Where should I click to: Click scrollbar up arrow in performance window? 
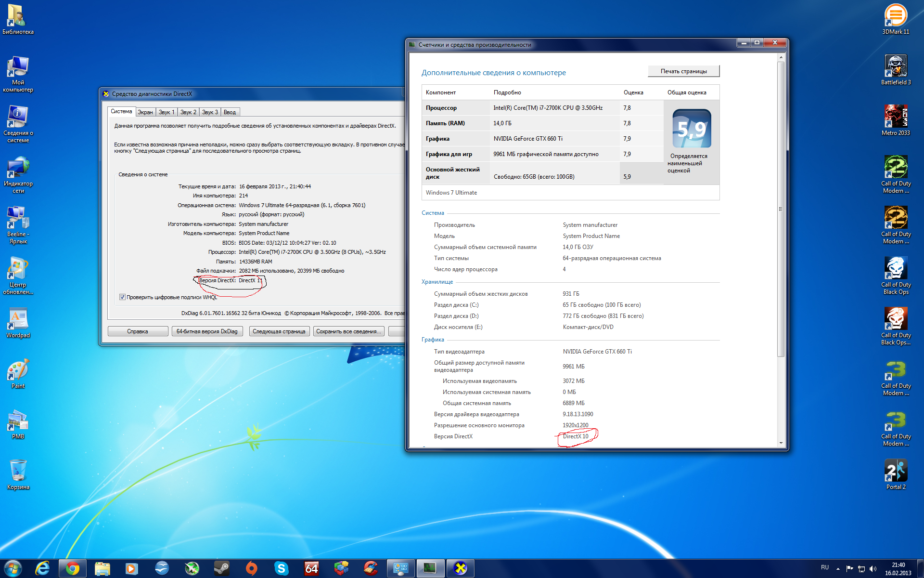(x=781, y=57)
